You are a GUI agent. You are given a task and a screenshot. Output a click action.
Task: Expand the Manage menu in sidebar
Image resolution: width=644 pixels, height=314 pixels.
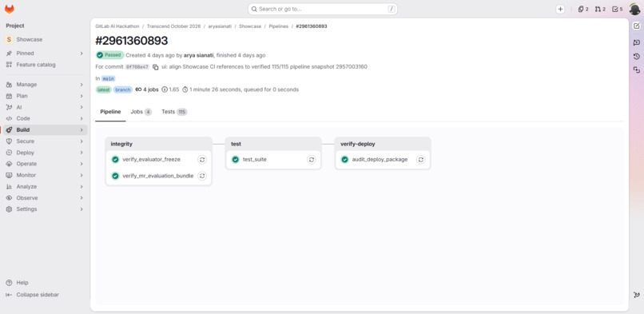tap(45, 84)
